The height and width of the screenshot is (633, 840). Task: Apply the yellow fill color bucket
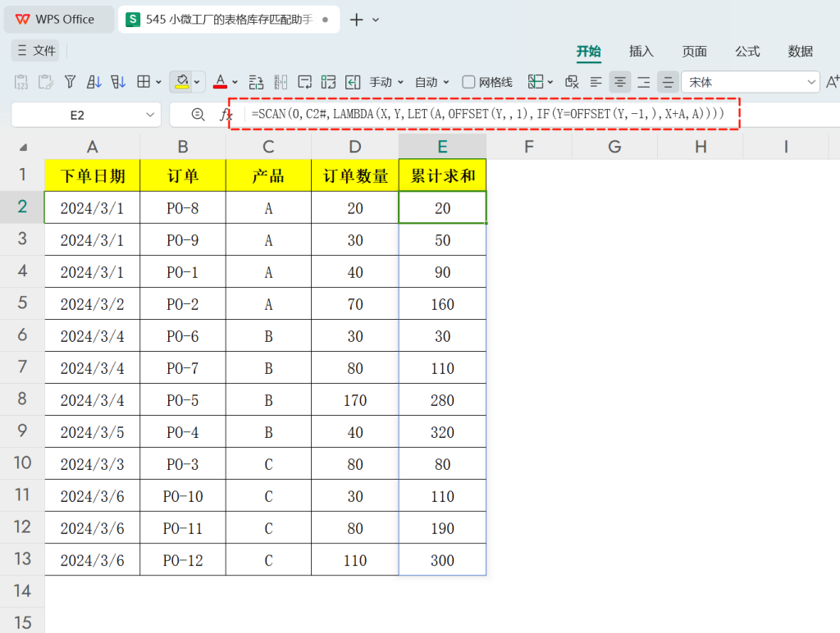pos(182,82)
